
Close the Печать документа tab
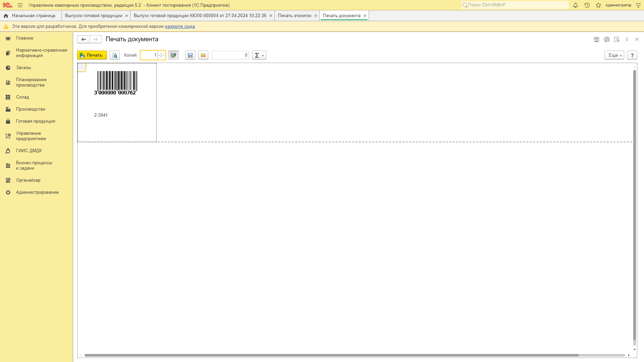tap(365, 16)
